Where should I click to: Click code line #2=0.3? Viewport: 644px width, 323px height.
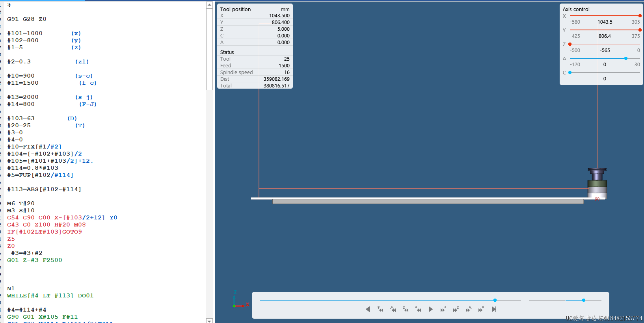click(x=19, y=61)
